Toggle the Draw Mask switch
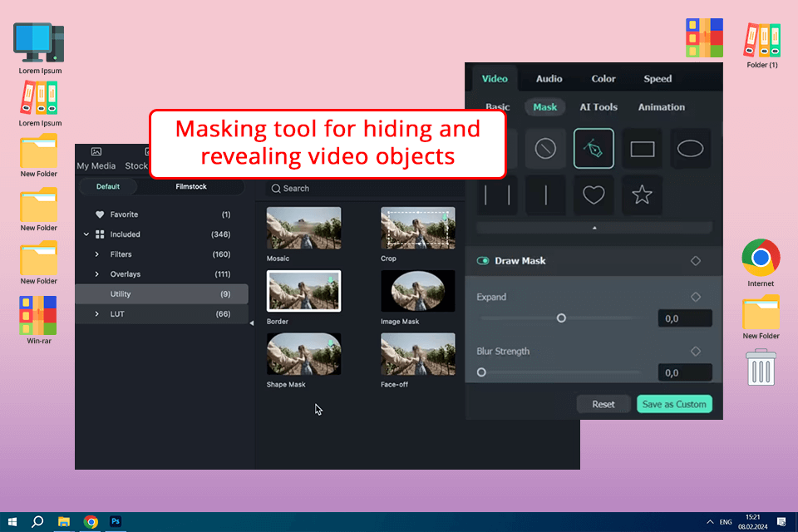Viewport: 798px width, 532px height. click(x=483, y=261)
